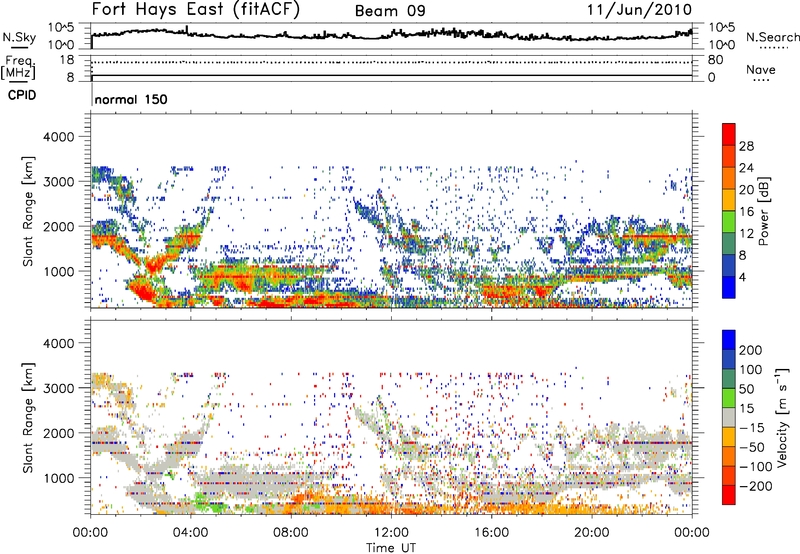Click the 'CPID' row label
Viewport: 800px width, 554px height.
coord(22,95)
